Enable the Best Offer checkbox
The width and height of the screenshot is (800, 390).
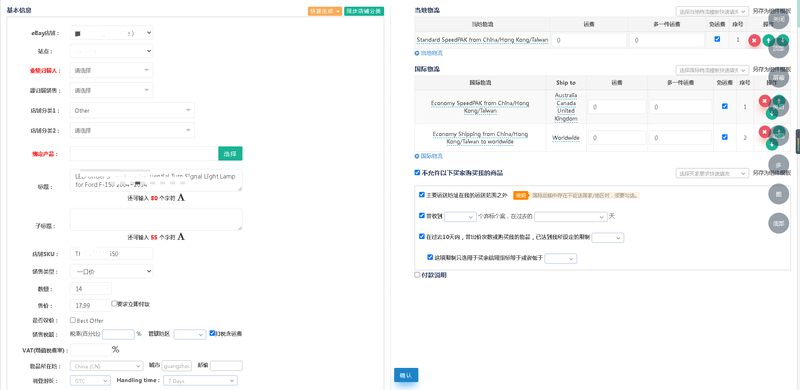[72, 320]
